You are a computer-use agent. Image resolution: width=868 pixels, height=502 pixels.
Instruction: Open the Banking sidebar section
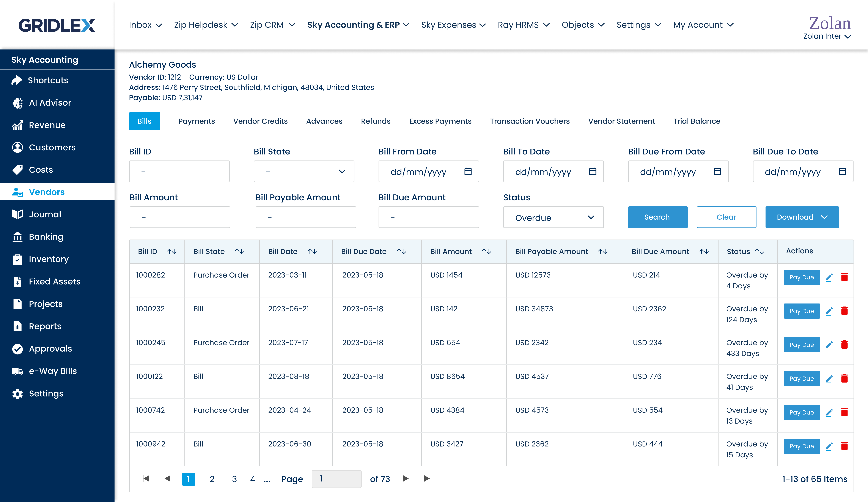[x=46, y=237]
